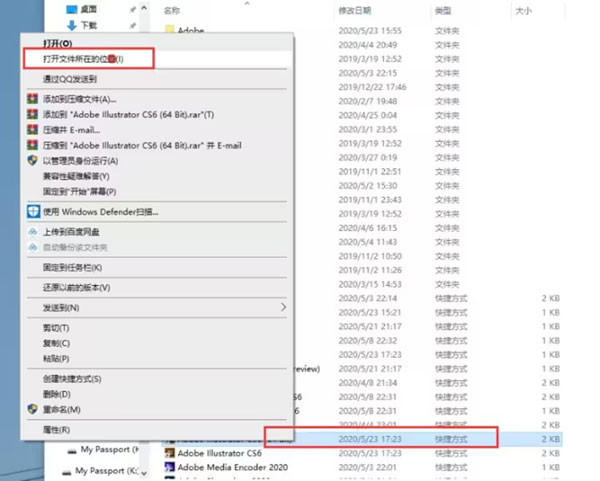The width and height of the screenshot is (600, 481).
Task: Select 重命名(M) entry
Action: pos(62,409)
